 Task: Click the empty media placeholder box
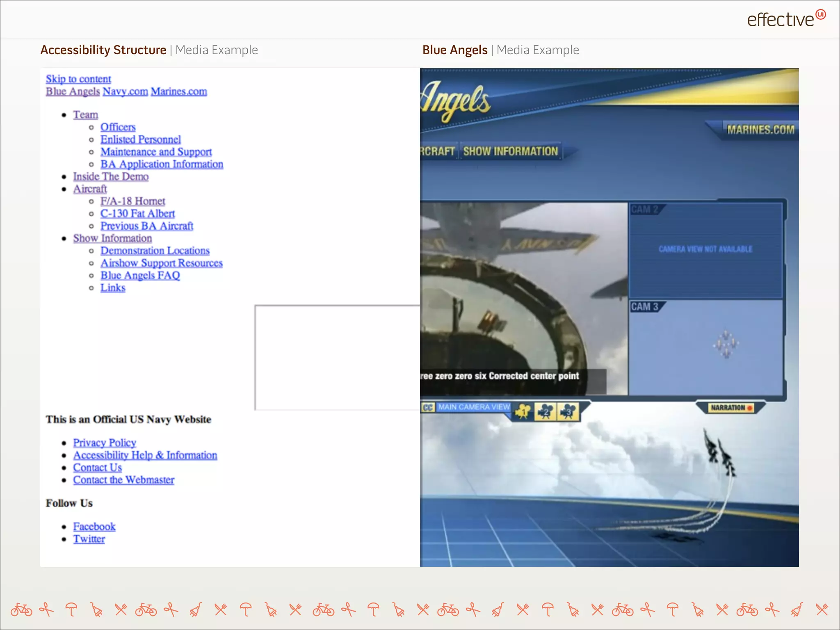[337, 358]
